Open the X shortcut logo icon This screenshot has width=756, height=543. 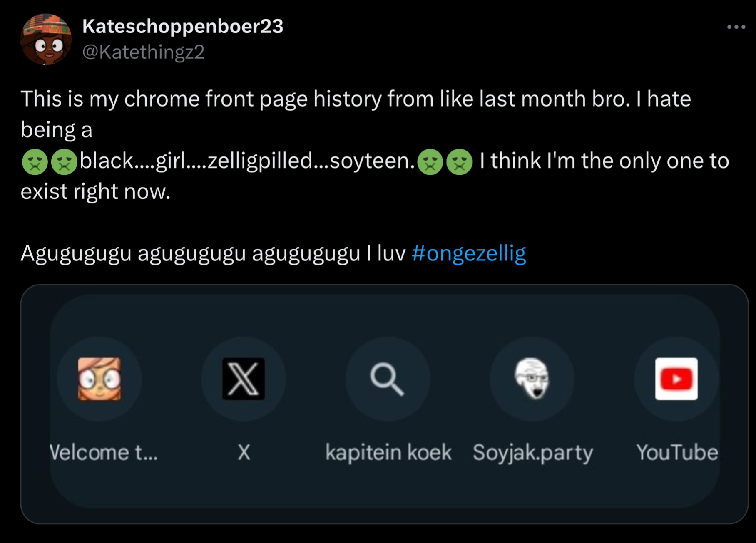click(x=244, y=379)
